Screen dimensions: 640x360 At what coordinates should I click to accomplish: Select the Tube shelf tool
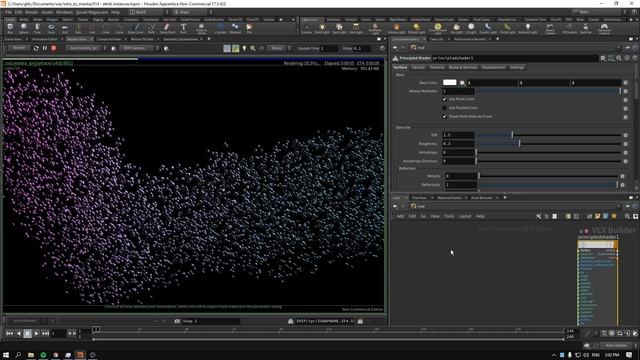click(37, 28)
